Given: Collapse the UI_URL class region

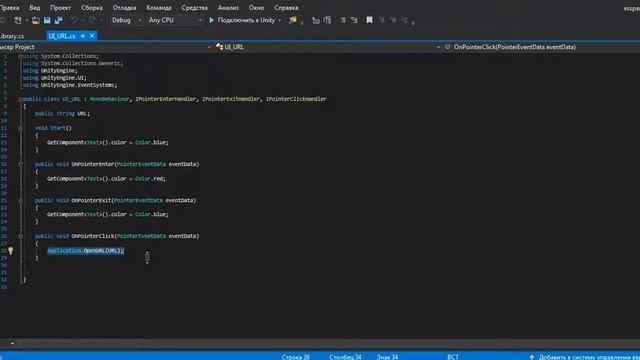Looking at the screenshot, I should coord(20,99).
